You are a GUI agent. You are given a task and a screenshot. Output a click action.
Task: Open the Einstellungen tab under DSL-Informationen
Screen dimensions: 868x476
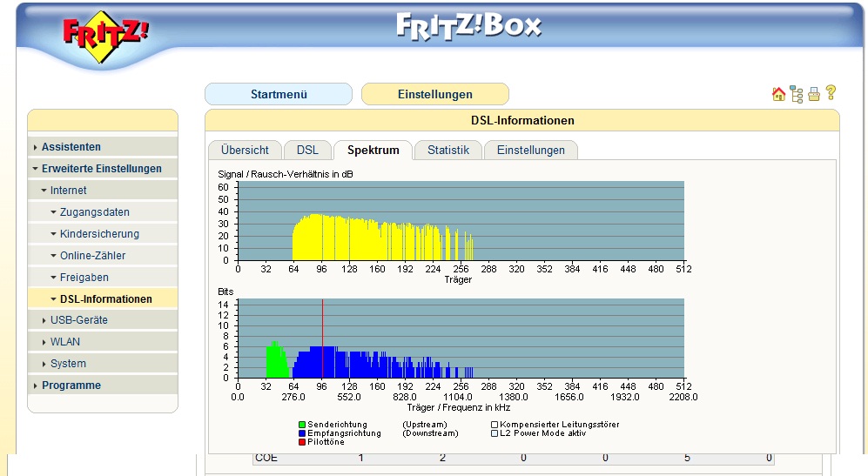pos(531,150)
